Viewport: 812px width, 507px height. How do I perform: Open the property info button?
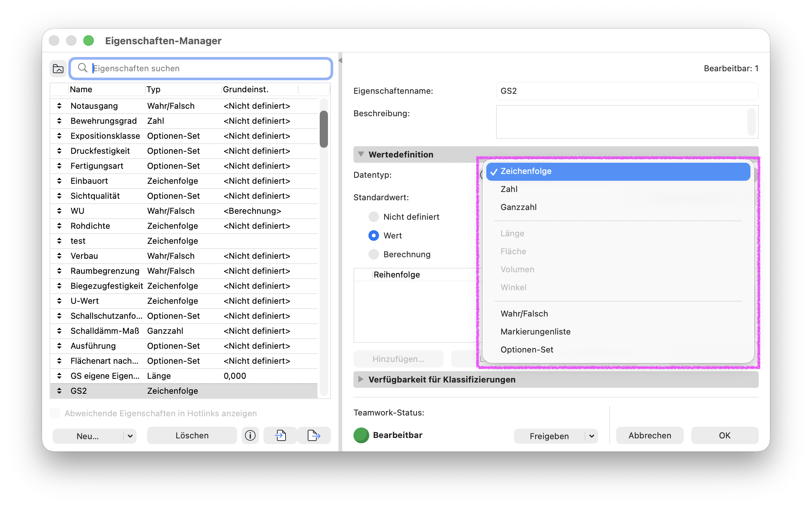click(250, 435)
